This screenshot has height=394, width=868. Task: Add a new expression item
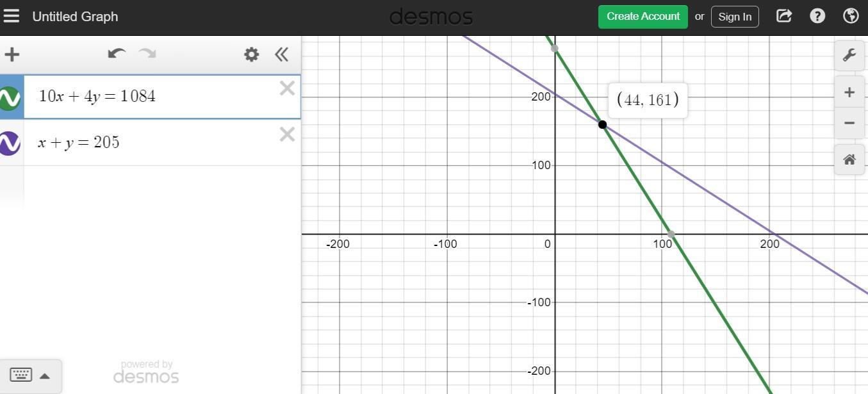pyautogui.click(x=12, y=54)
